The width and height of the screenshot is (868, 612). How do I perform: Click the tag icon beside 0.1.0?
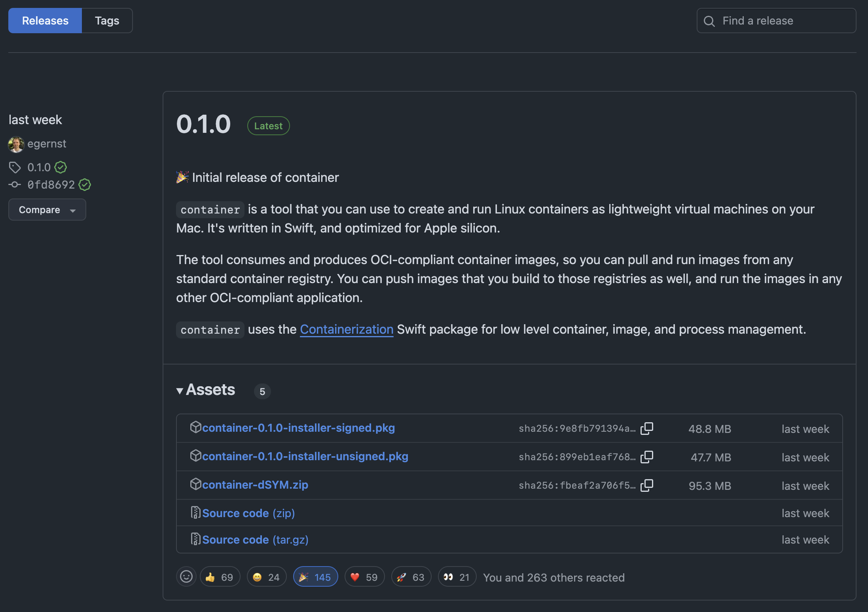(x=15, y=167)
